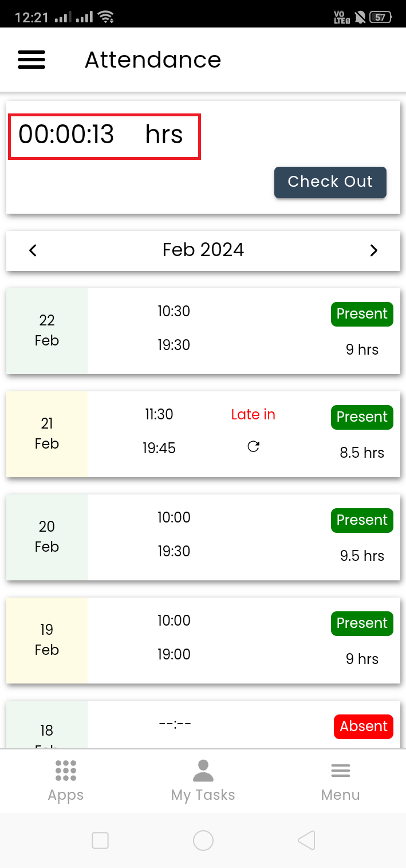Open the 20 Feb attendance entry

(203, 537)
